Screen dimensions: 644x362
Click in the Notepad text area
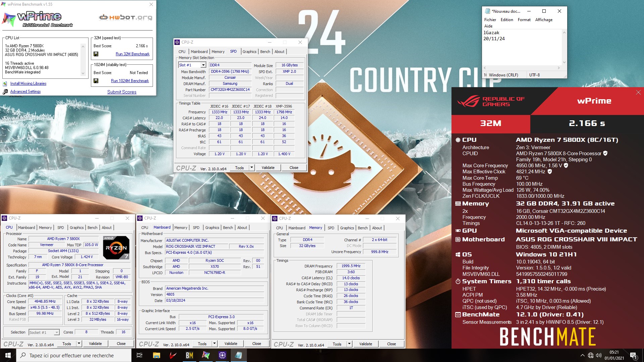point(522,47)
